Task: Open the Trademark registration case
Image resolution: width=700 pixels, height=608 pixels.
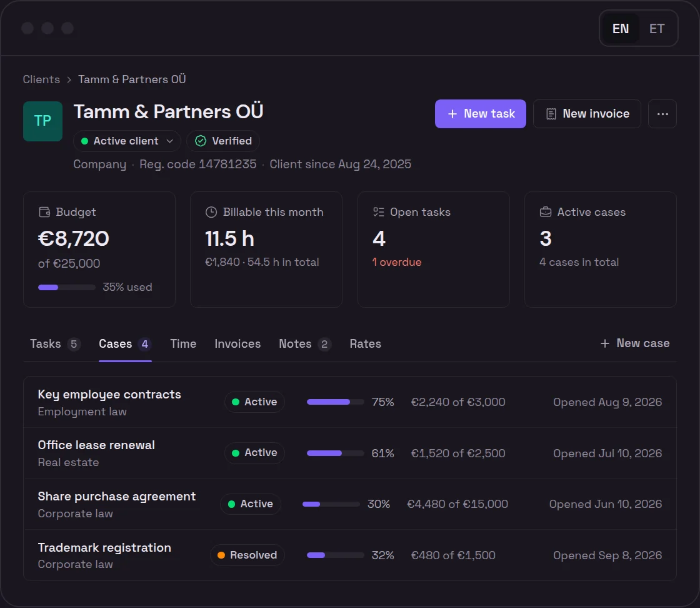Action: pyautogui.click(x=350, y=555)
